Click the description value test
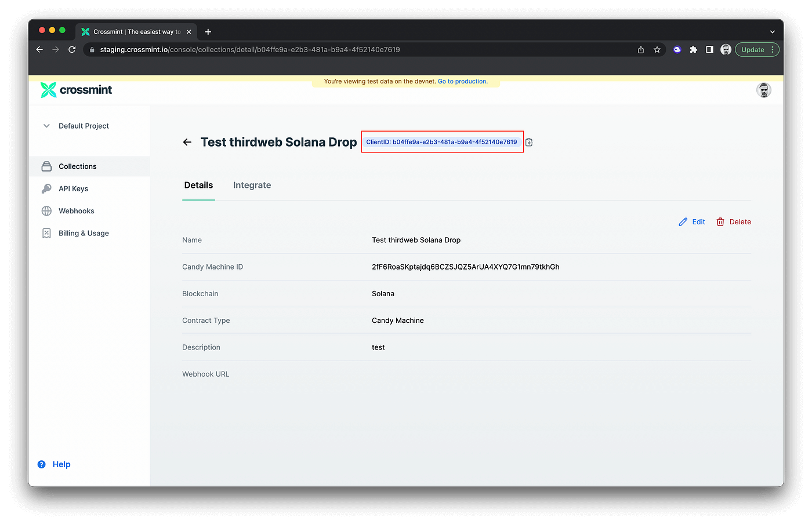This screenshot has height=524, width=812. [x=378, y=348]
